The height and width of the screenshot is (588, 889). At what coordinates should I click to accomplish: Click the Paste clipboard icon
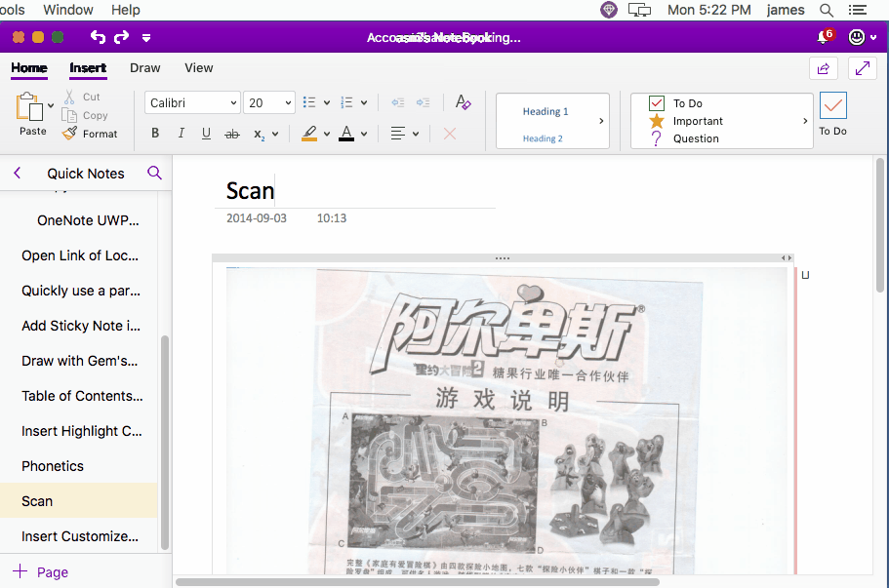pos(29,106)
